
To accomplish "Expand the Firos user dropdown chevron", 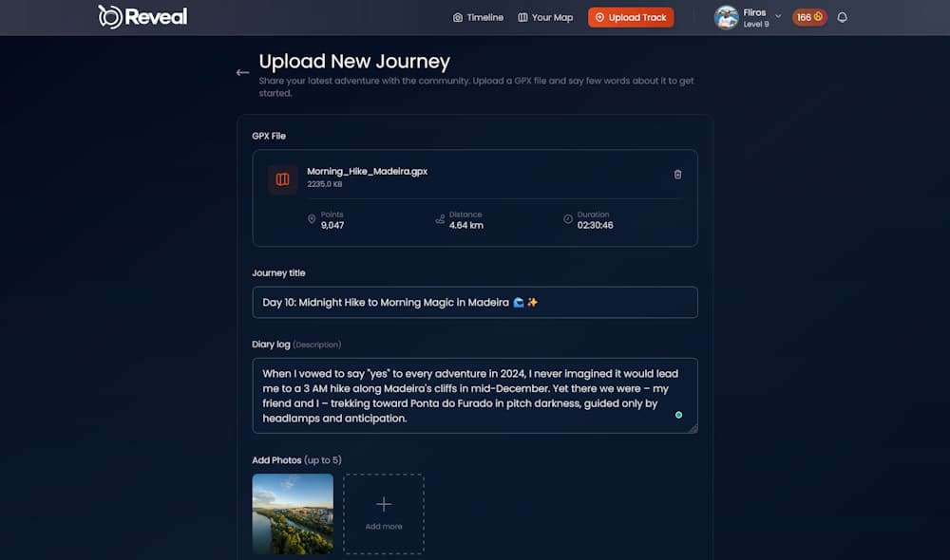I will 778,16.
